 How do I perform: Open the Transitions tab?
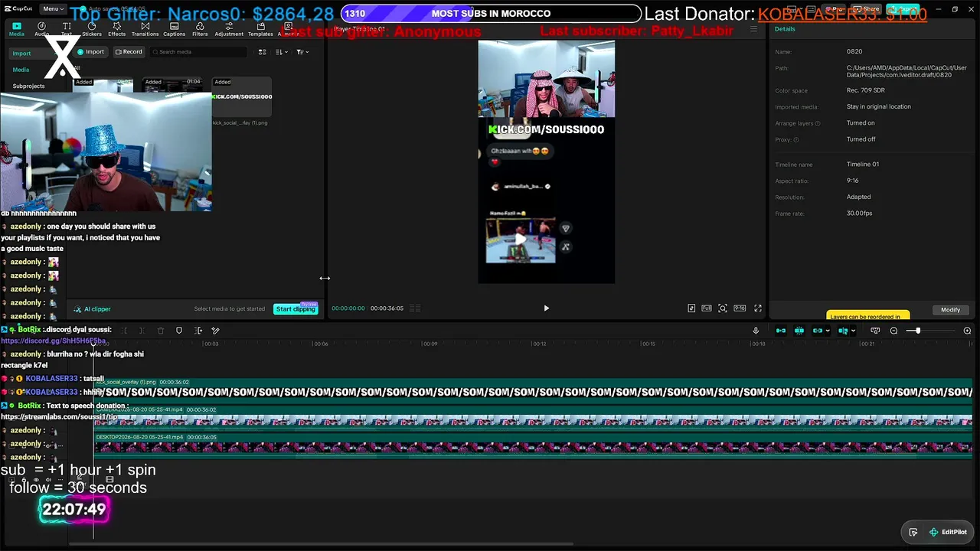(x=145, y=29)
